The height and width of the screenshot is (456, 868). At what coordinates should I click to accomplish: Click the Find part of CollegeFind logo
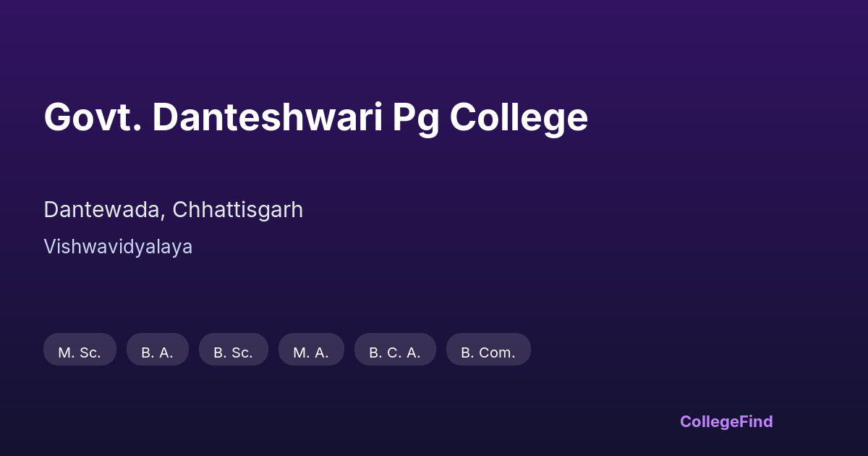(757, 421)
